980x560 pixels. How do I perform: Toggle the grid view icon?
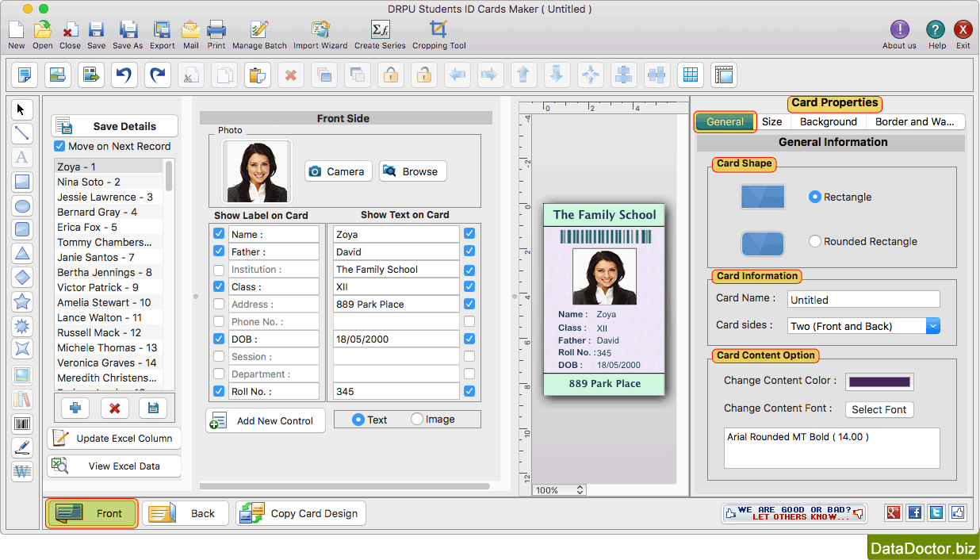691,75
